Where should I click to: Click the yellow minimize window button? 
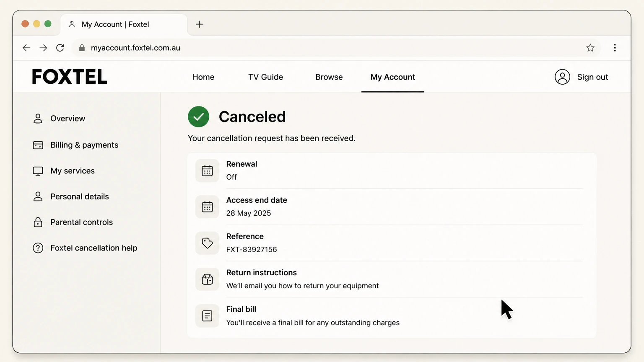tap(36, 24)
